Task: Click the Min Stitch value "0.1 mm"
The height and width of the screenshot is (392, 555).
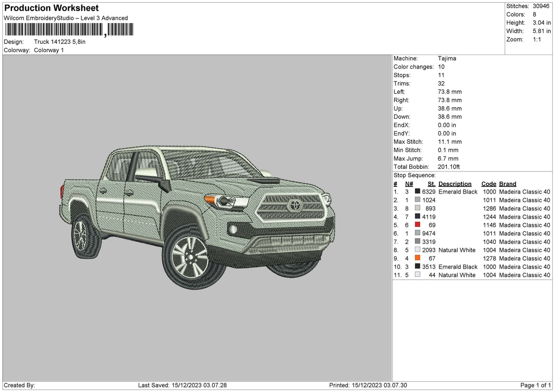Action: coord(448,150)
